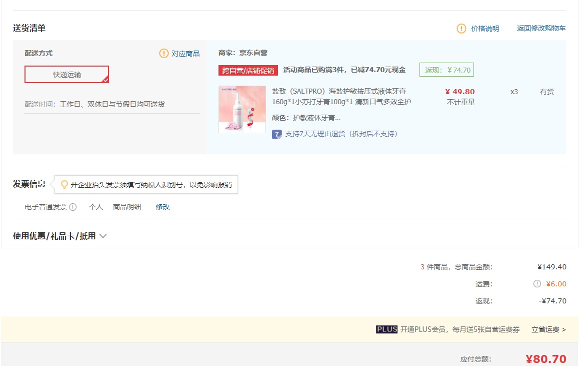
Task: Click the 返现: ¥74.70 green badge
Action: click(x=446, y=70)
